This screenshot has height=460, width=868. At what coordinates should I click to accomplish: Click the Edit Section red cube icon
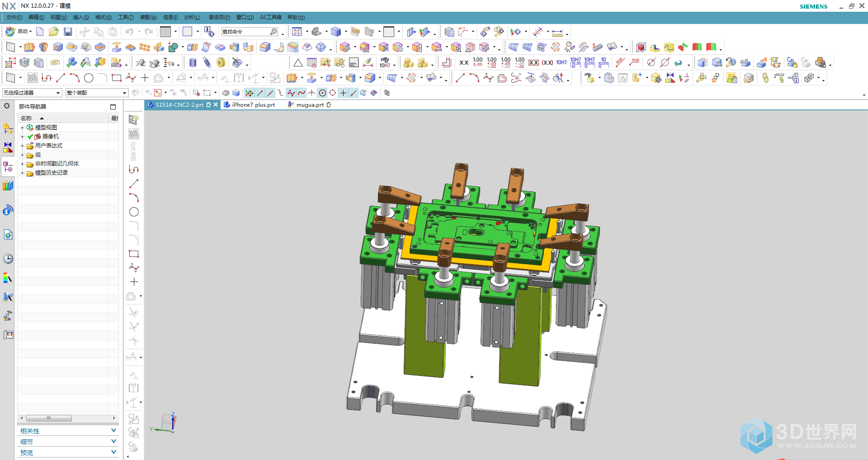[x=641, y=47]
